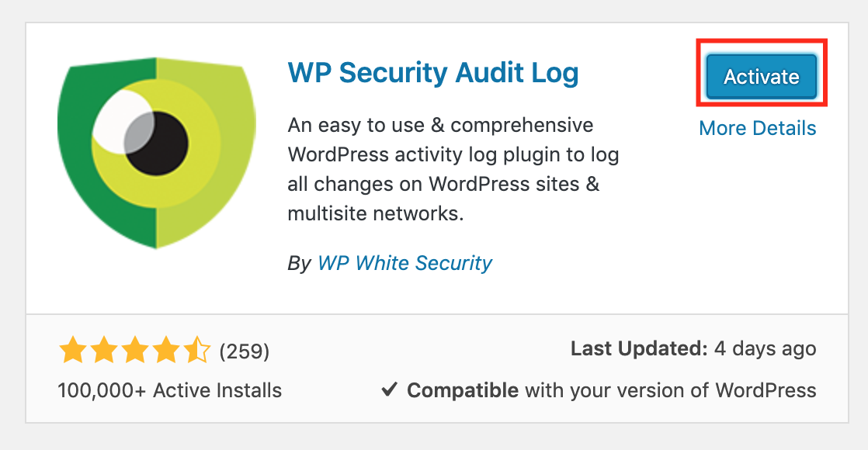This screenshot has height=450, width=868.
Task: Click the Compatible checkmark icon
Action: [389, 389]
